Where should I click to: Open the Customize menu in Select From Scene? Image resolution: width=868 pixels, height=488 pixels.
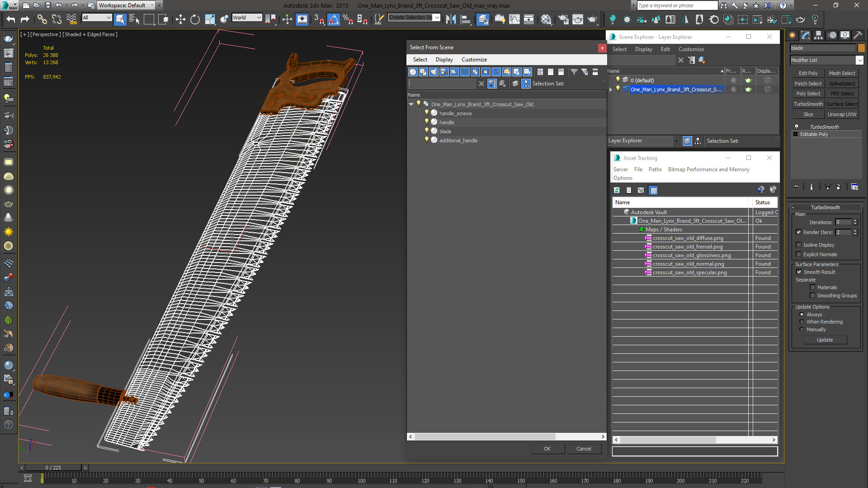coord(474,60)
